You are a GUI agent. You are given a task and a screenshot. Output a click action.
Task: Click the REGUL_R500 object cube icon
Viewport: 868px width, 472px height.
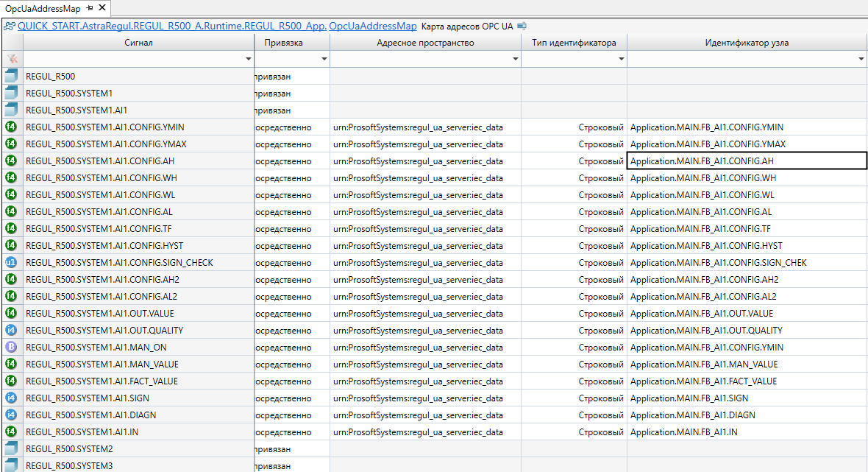pyautogui.click(x=11, y=76)
